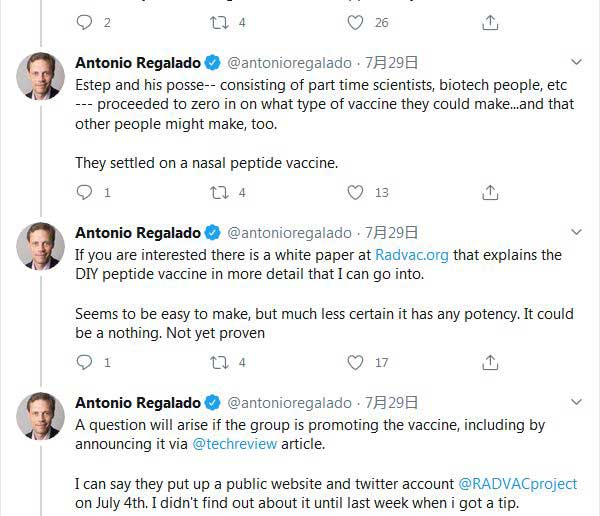Open caret menu on the @techreview tweet
Image resolution: width=600 pixels, height=516 pixels.
576,402
